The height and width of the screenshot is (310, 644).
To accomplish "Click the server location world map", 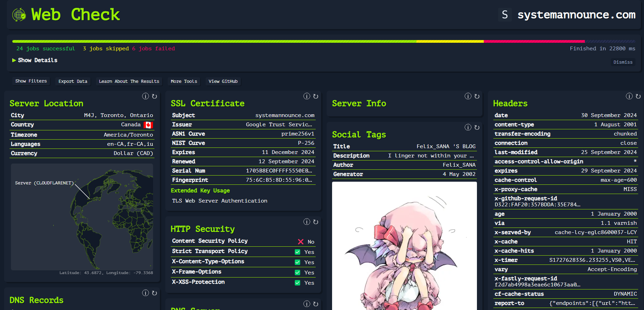I will 82,217.
